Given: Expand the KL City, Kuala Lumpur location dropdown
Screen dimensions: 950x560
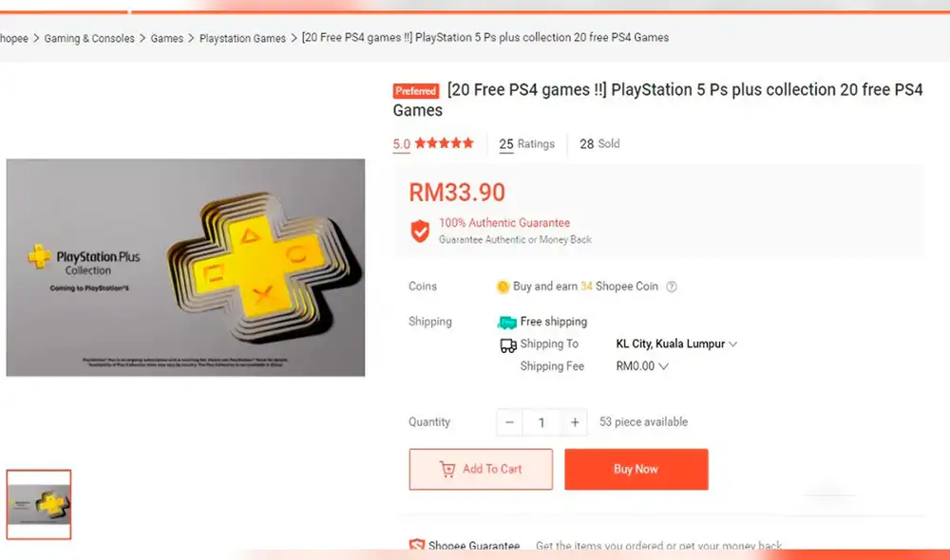Looking at the screenshot, I should (675, 344).
